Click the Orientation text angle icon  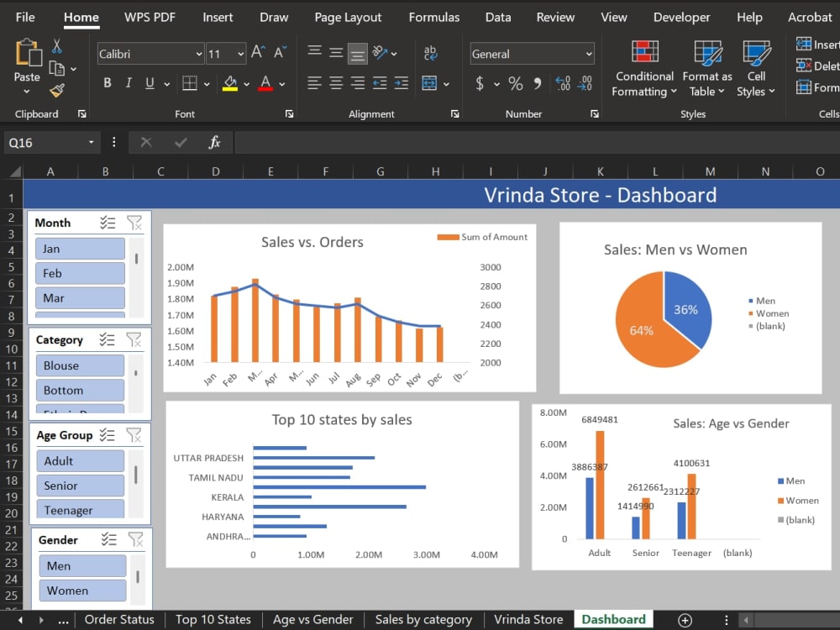coord(380,52)
